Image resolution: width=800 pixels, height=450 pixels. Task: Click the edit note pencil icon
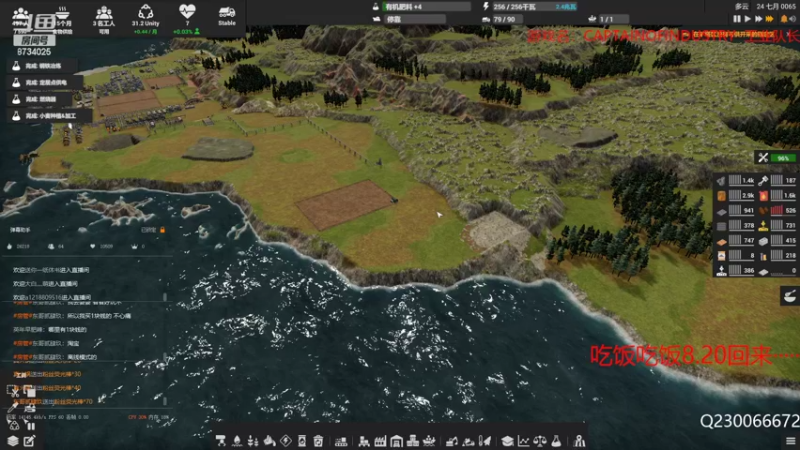click(x=30, y=441)
